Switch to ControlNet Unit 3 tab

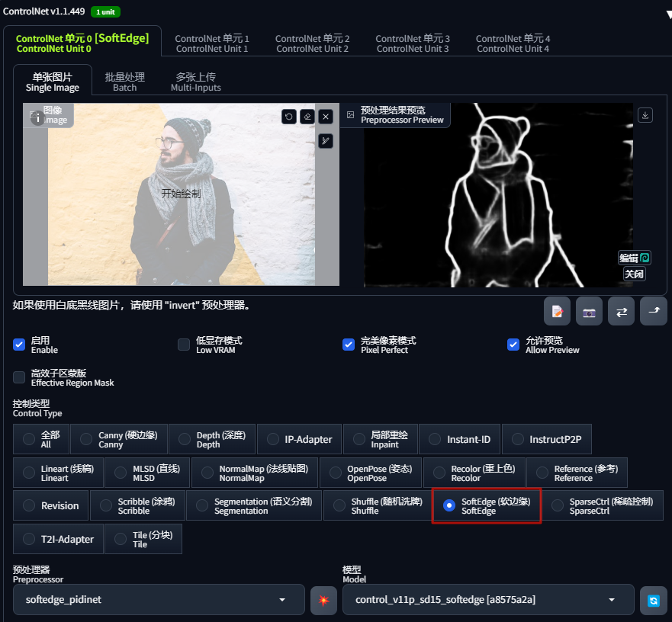pos(413,43)
